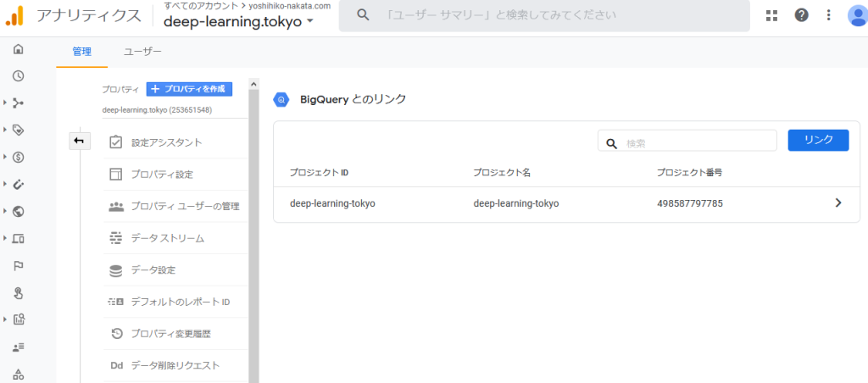Expand the arrow beside the Monetization dollar icon

5,158
